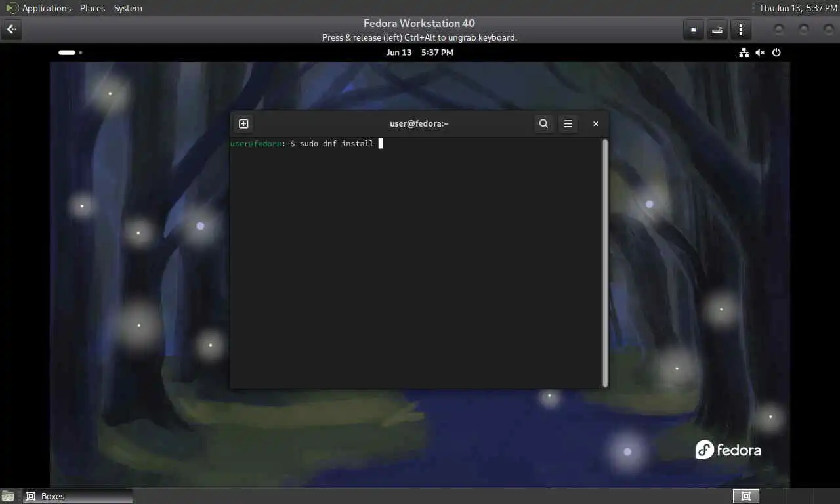Click the Applications menu logo icon
840x504 pixels.
pos(12,8)
